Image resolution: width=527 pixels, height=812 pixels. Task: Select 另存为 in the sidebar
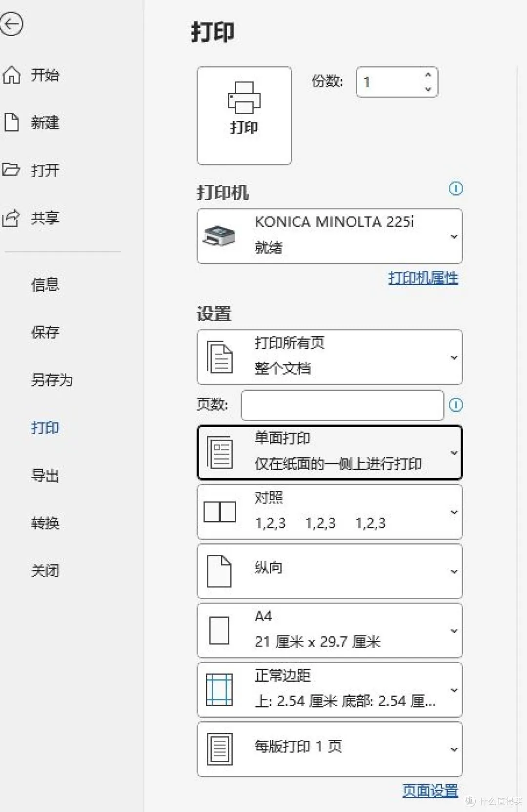[x=52, y=380]
